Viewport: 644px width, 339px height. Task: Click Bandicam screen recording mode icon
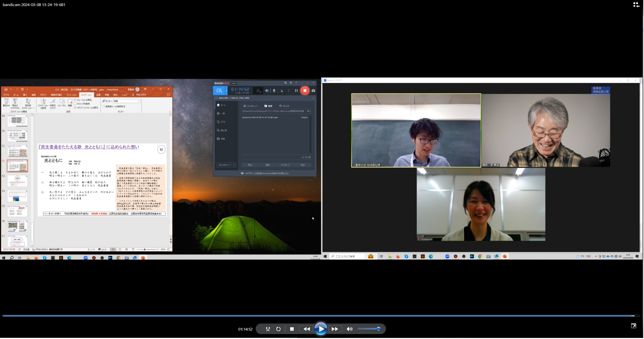(x=219, y=91)
